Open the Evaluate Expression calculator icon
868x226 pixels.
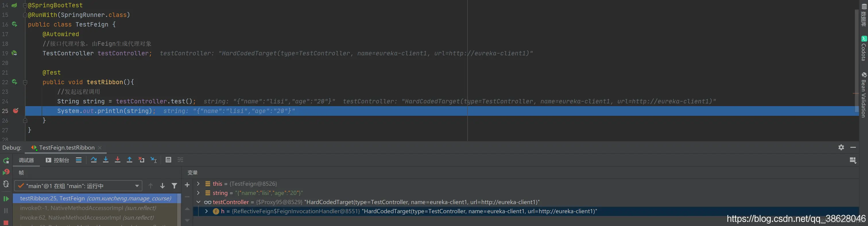168,160
